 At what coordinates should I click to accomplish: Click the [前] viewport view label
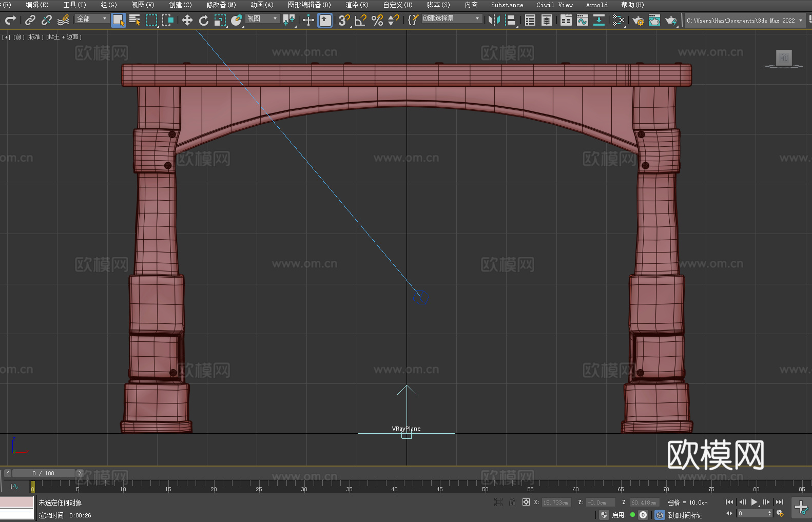[18, 37]
